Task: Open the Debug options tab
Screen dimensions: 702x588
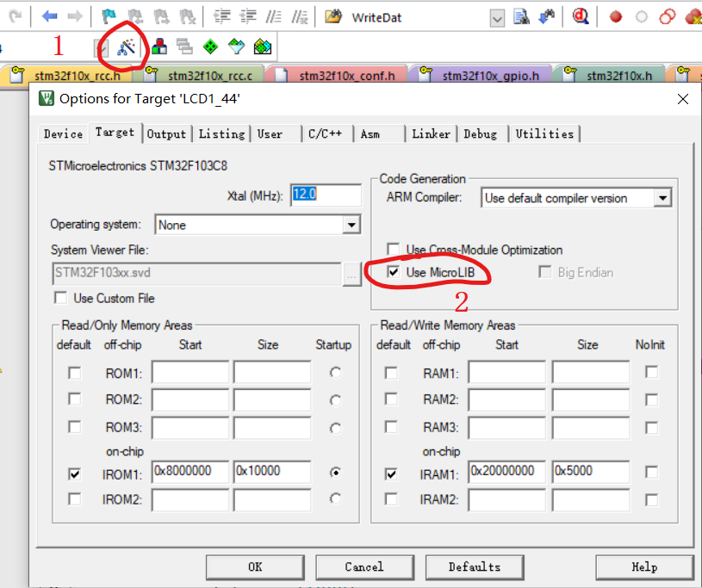Action: click(481, 133)
